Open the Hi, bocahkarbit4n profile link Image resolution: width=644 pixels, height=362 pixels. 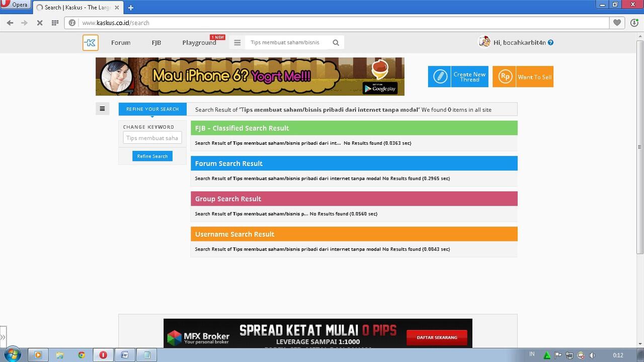point(520,43)
